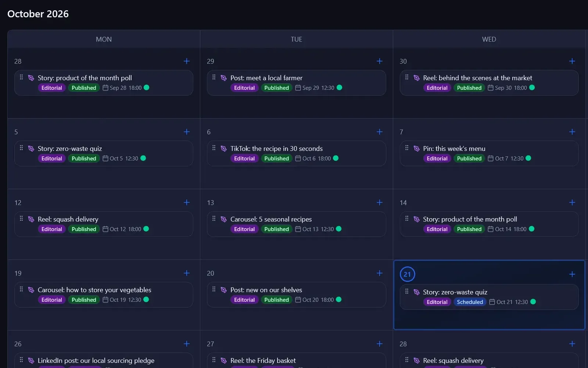Open 'Reel: squash delivery' title on October 12
The image size is (588, 368).
coord(68,219)
